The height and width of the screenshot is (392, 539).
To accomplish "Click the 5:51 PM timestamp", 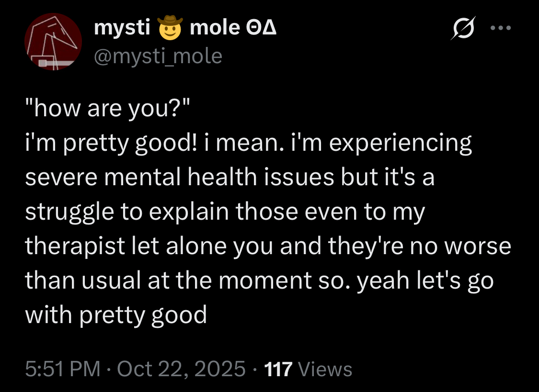I will click(x=62, y=369).
